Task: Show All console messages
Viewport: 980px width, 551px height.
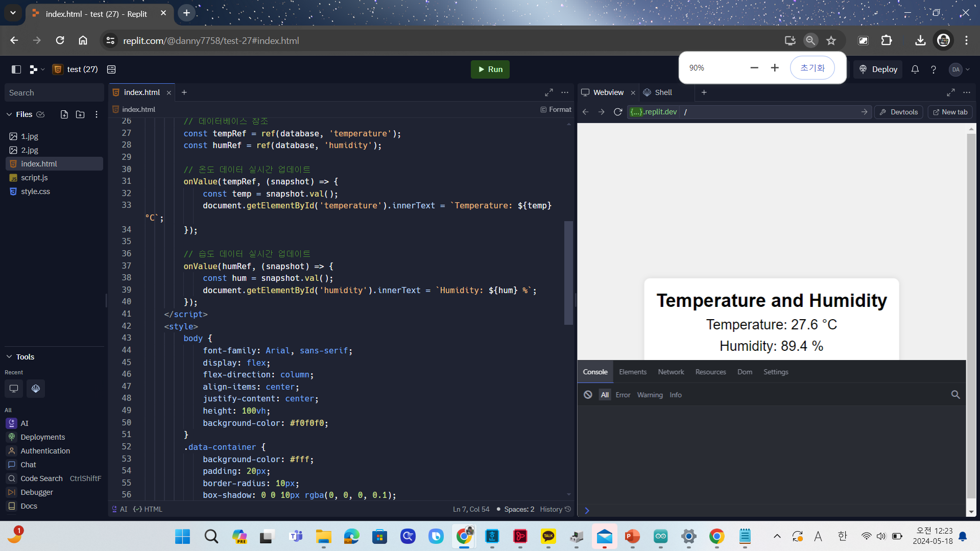Action: point(605,395)
